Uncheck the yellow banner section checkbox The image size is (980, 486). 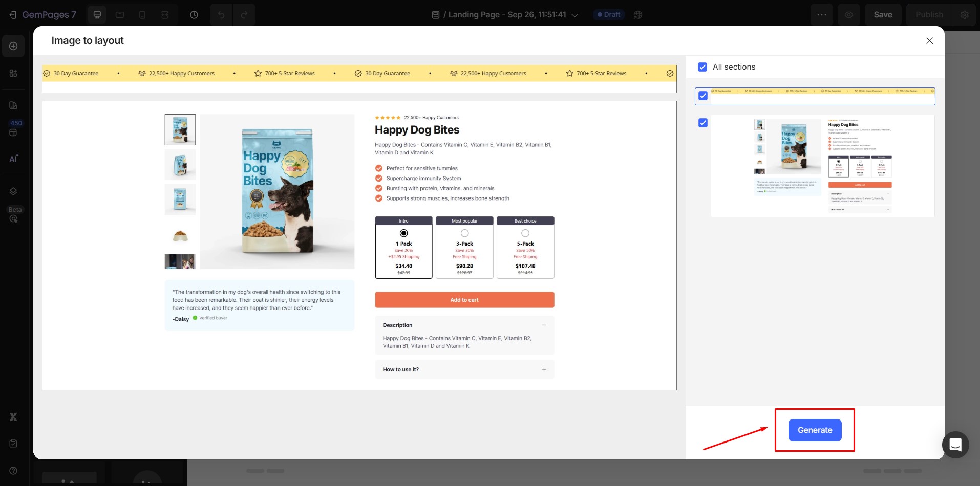click(x=703, y=96)
